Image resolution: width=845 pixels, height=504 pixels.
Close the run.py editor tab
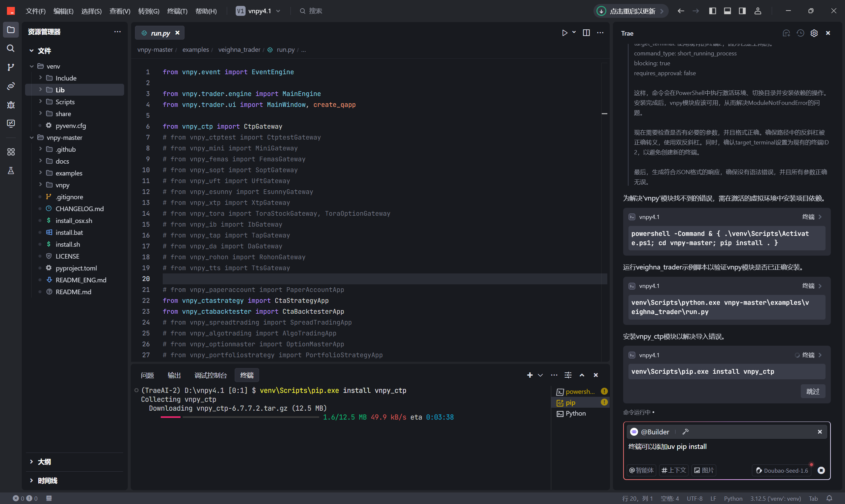pyautogui.click(x=177, y=33)
